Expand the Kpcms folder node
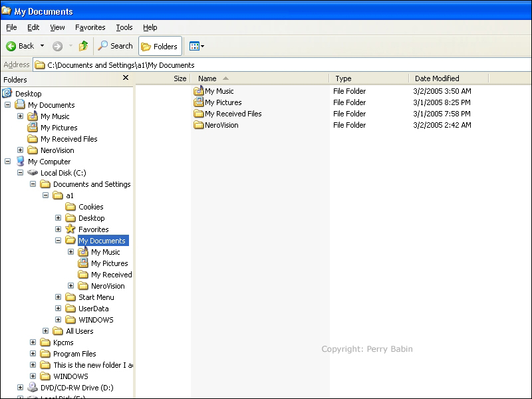The height and width of the screenshot is (399, 532). pos(33,342)
